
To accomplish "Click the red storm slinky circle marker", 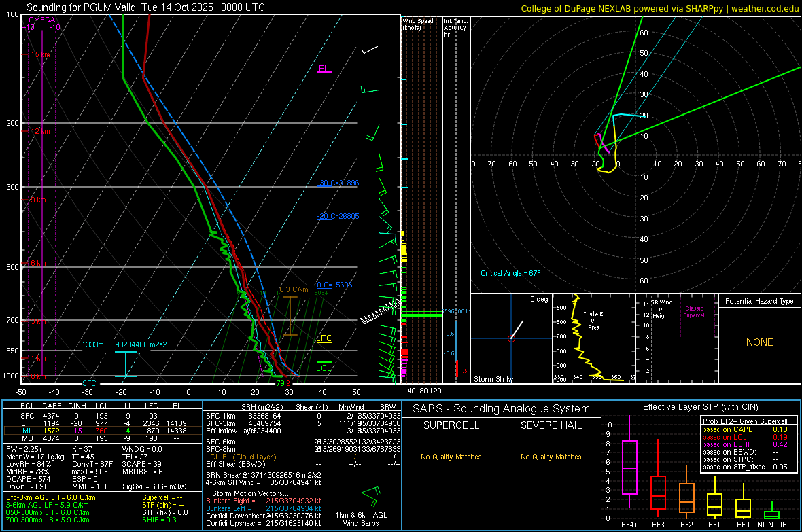I will click(511, 338).
